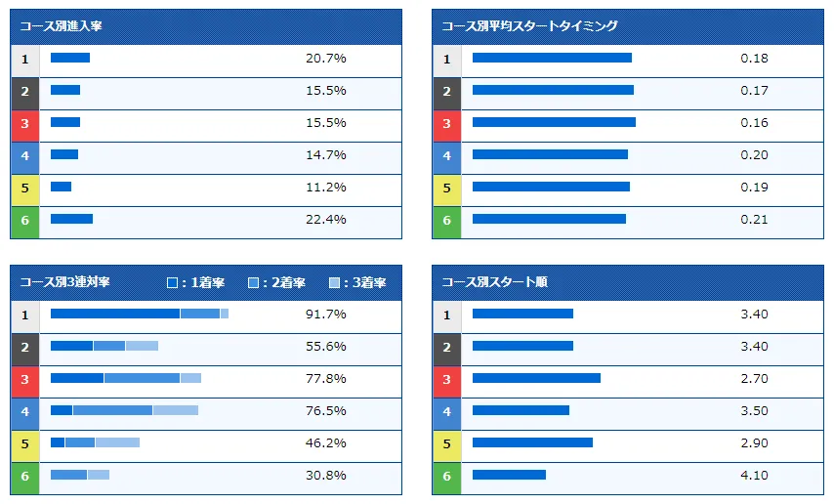Image resolution: width=834 pixels, height=504 pixels.
Task: Click yellow course 5 badge in コース別3連対率
Action: point(24,444)
